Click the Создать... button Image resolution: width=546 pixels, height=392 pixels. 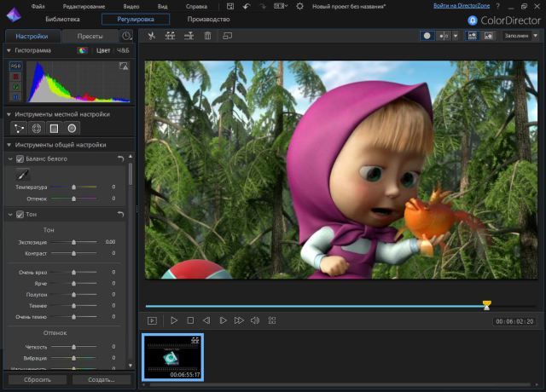point(102,379)
